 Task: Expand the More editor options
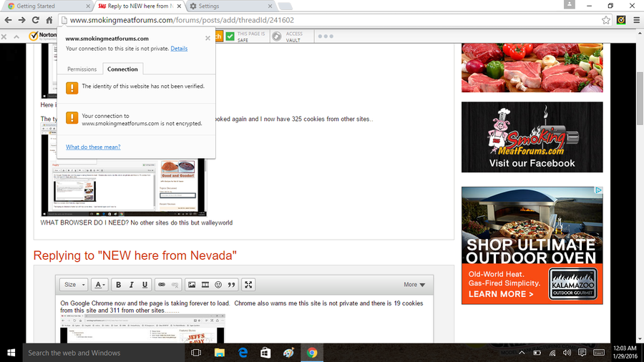[x=414, y=285]
